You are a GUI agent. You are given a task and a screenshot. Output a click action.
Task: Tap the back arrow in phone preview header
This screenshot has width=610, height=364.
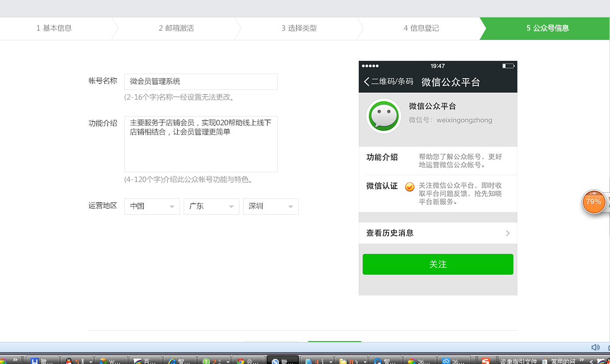coord(366,82)
